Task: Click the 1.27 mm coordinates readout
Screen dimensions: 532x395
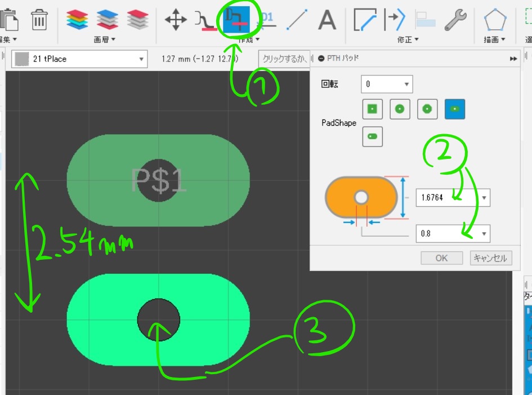Action: tap(200, 59)
